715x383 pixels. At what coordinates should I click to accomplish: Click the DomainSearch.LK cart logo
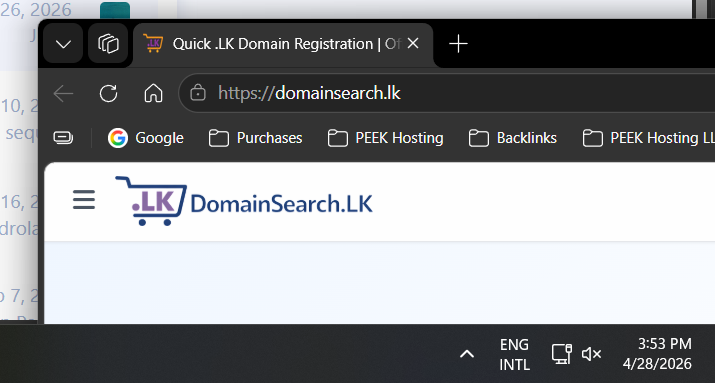(x=244, y=201)
